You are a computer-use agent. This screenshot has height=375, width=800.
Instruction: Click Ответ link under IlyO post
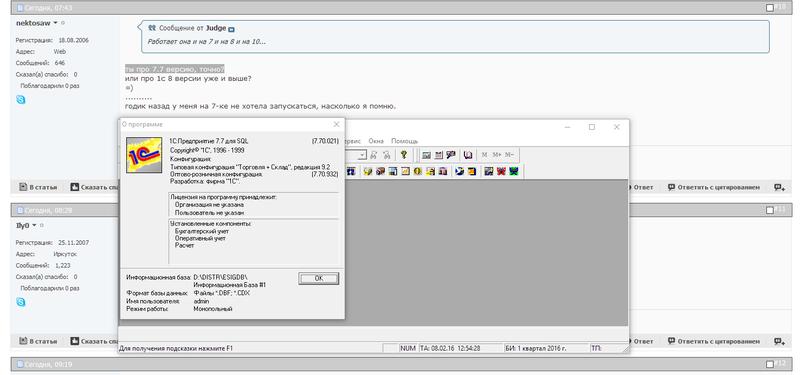tap(642, 341)
